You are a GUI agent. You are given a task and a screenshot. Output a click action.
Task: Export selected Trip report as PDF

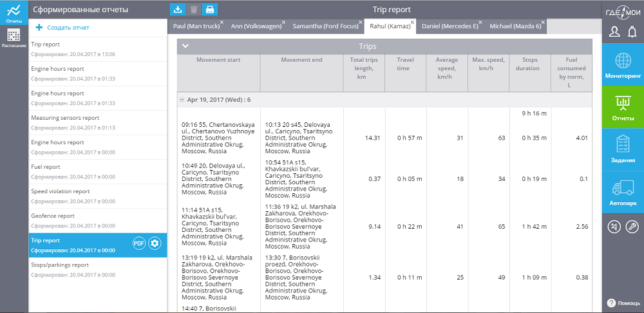tap(138, 243)
